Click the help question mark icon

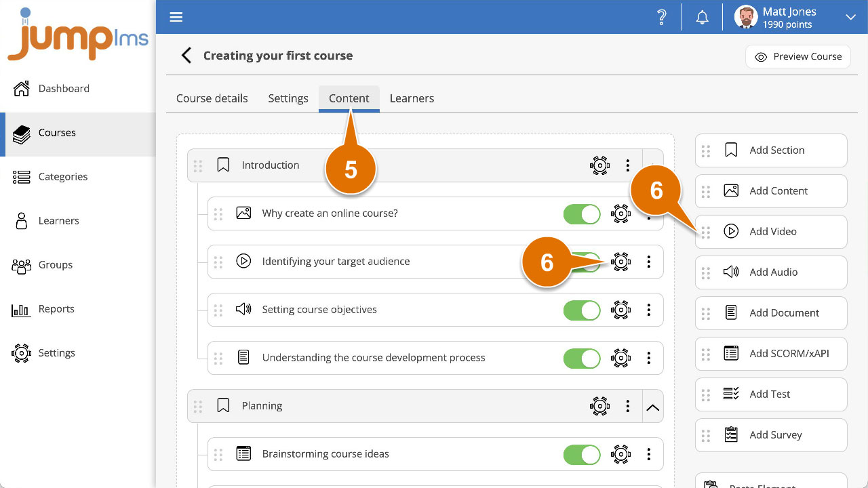coord(662,18)
